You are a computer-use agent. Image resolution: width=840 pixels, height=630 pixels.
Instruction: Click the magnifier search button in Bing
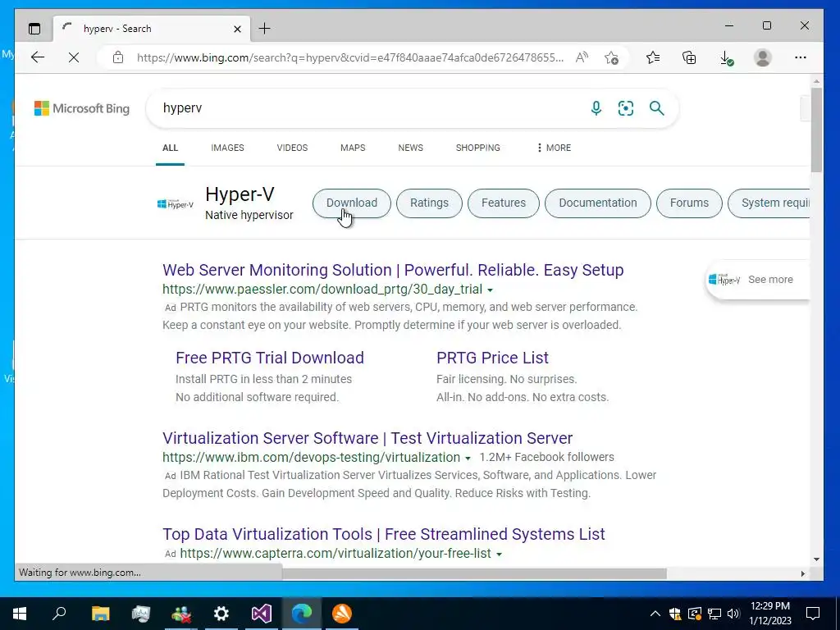tap(657, 108)
